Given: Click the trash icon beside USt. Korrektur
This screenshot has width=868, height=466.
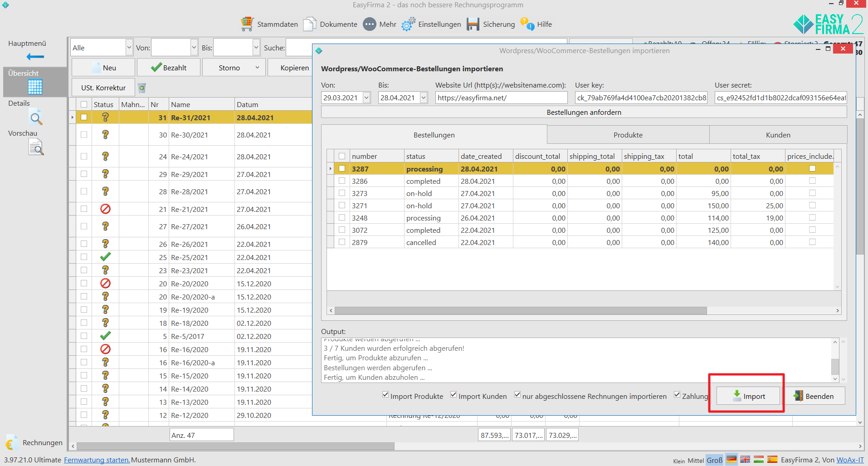Looking at the screenshot, I should [142, 88].
